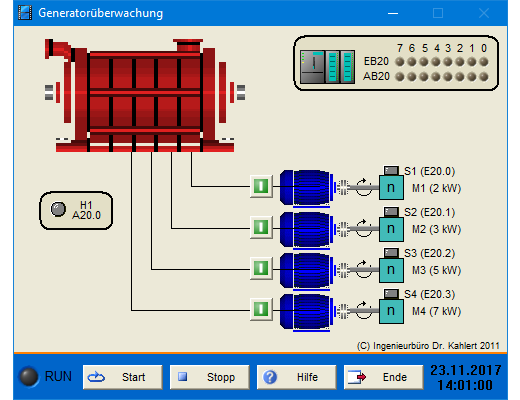The height and width of the screenshot is (400, 520).
Task: Click the red generator image
Action: click(145, 96)
